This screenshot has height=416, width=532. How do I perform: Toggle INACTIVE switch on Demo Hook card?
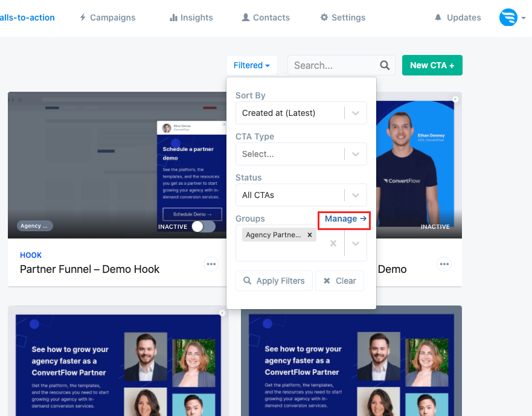[204, 226]
